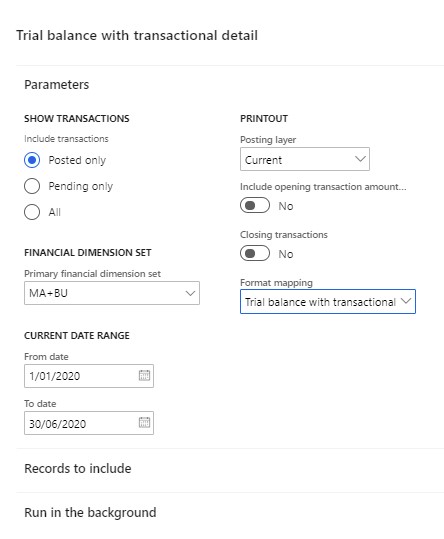Click the Format mapping chevron icon
Screen dimensions: 444x539
(406, 301)
